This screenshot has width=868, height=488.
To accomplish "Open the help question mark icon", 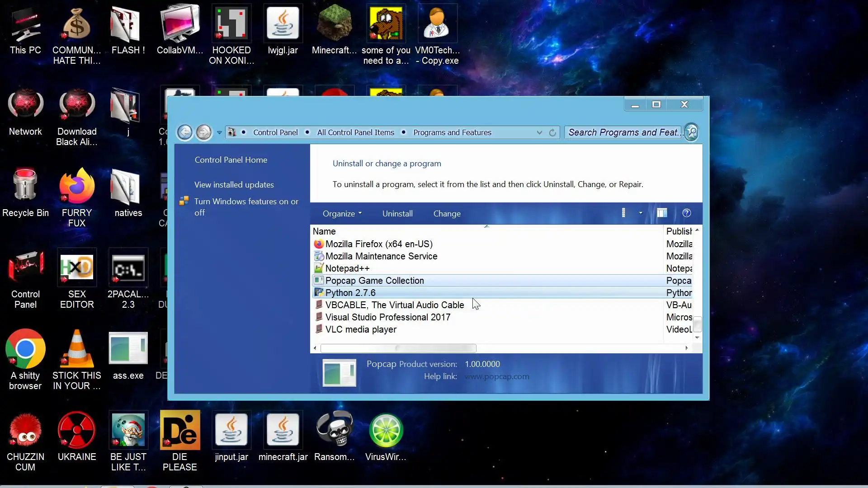I will (686, 213).
